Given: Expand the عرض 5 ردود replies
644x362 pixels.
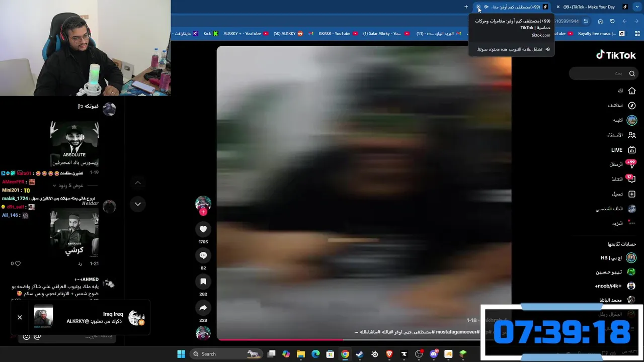Looking at the screenshot, I should coord(68,186).
